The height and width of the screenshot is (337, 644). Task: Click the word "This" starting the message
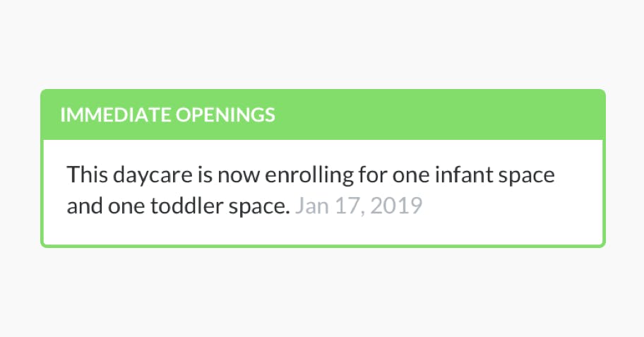(84, 174)
